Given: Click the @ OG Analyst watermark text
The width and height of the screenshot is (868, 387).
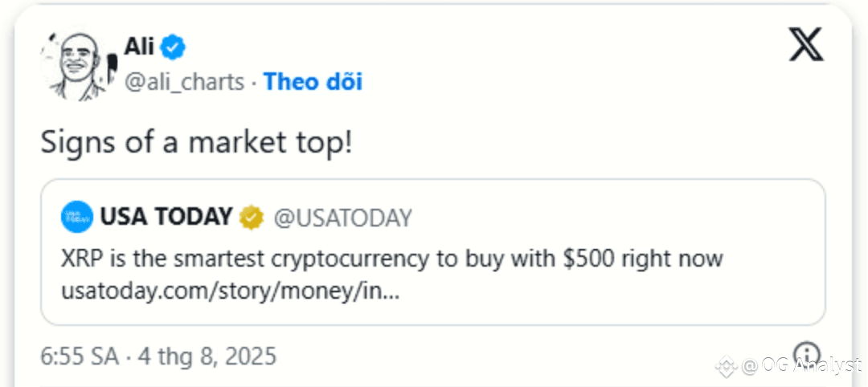Looking at the screenshot, I should 803,365.
